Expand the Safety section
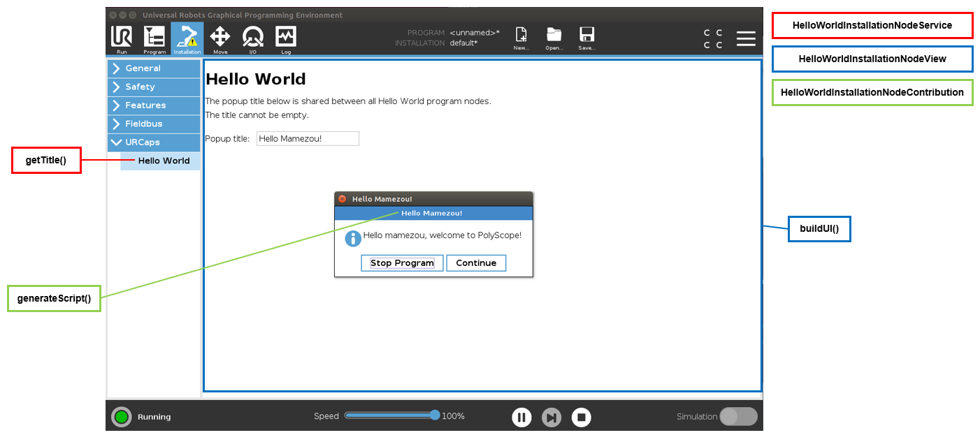The height and width of the screenshot is (435, 980). click(154, 87)
